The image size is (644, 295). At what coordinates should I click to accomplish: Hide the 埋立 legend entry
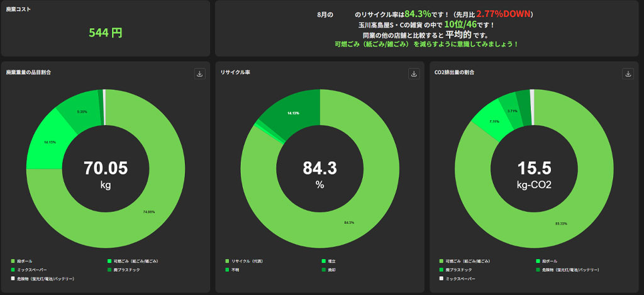[x=331, y=260]
